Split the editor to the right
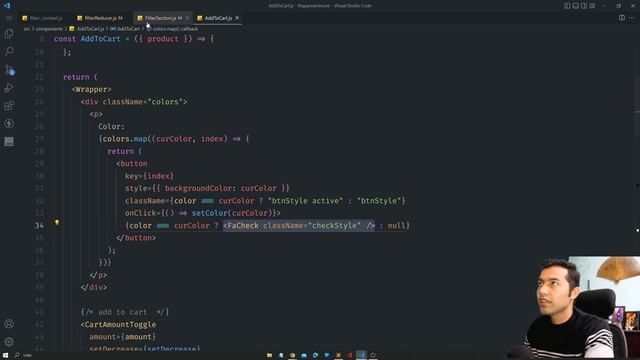Screen dimensions: 640x360 [x=622, y=18]
